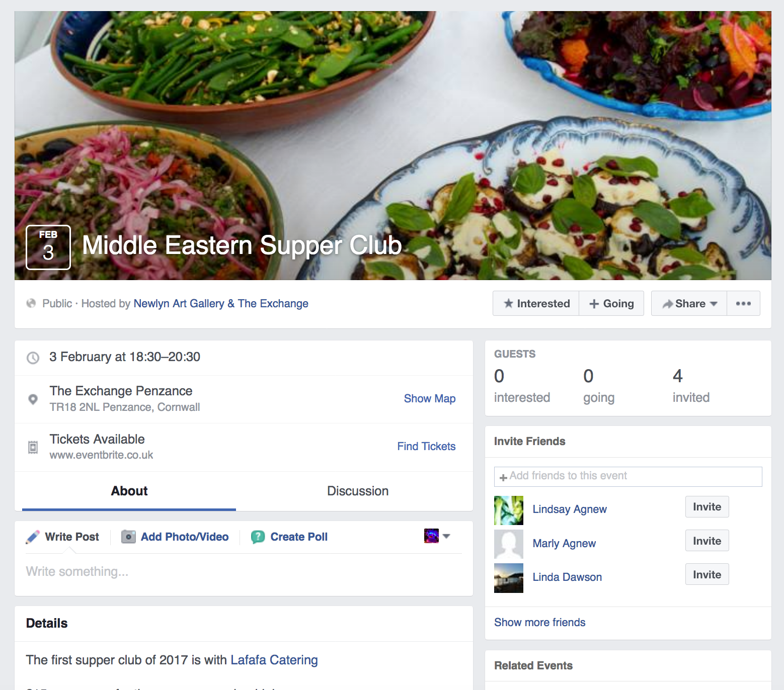Open the three-dots more options menu
Screen dimensions: 784x690
point(743,304)
